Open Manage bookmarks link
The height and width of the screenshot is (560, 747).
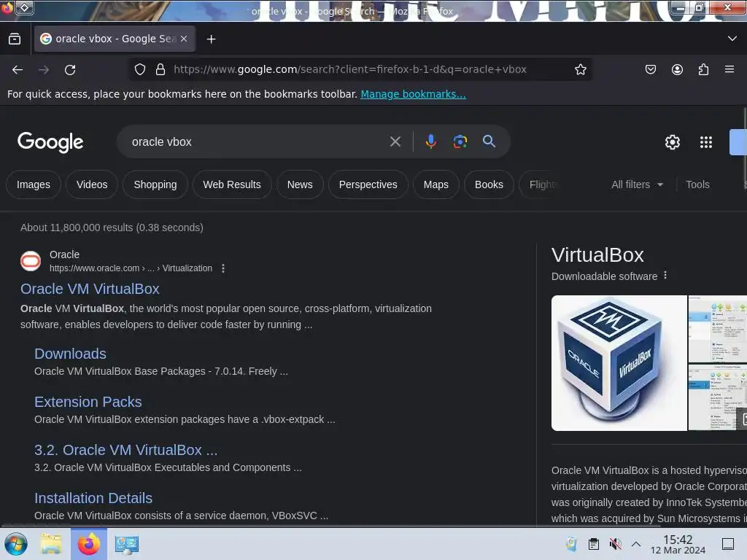413,94
